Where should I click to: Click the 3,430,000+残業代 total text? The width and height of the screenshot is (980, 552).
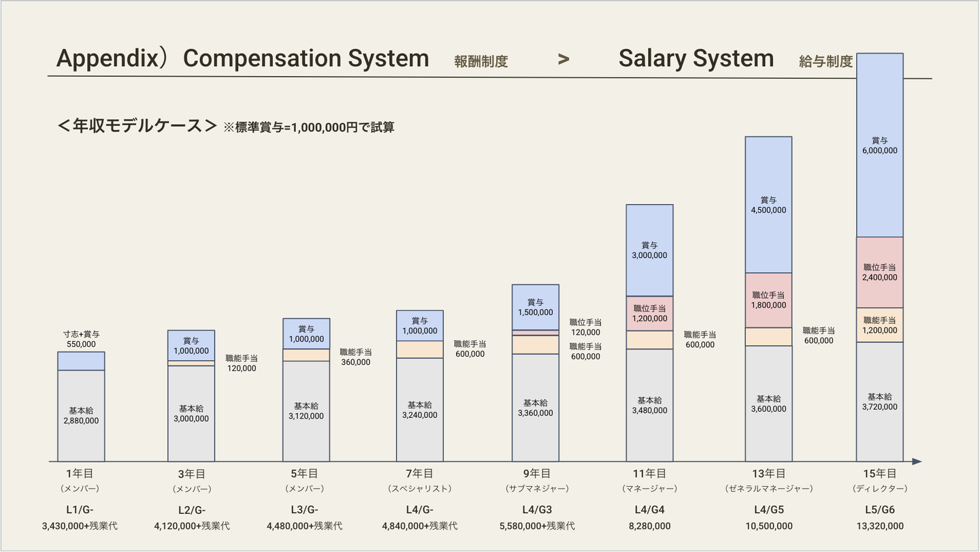point(80,525)
